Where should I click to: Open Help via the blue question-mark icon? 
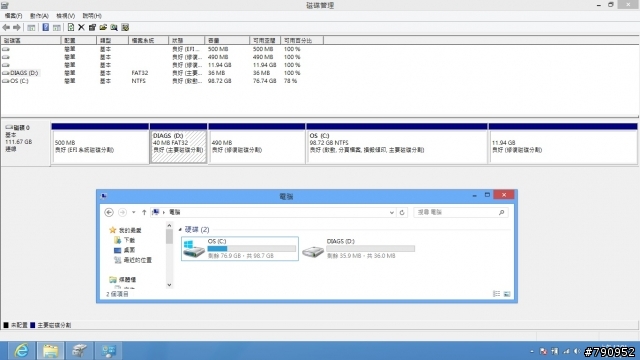45,27
